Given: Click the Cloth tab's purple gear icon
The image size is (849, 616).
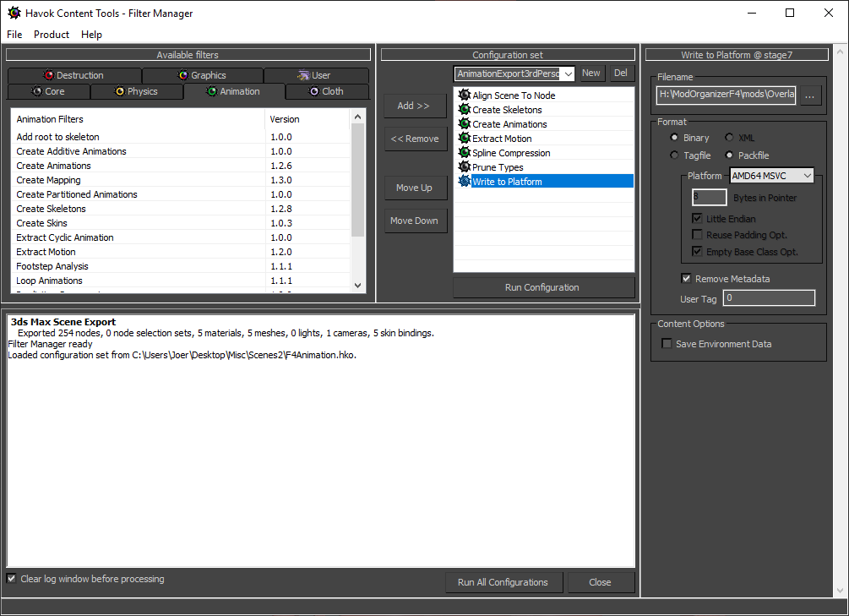Looking at the screenshot, I should click(x=314, y=91).
